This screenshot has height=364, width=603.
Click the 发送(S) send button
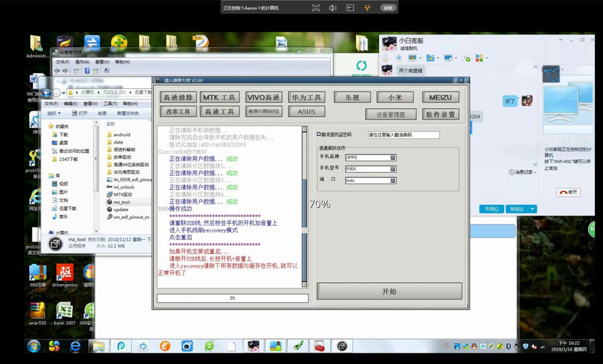[516, 209]
